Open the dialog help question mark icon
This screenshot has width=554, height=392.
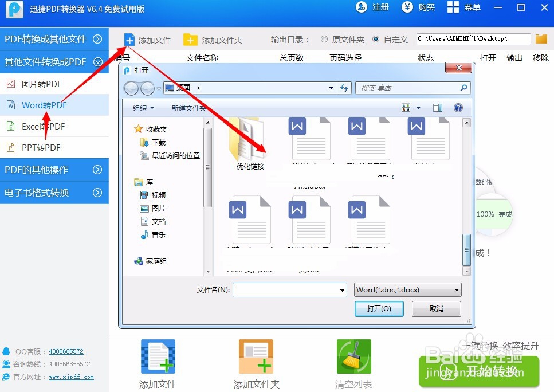tap(458, 107)
